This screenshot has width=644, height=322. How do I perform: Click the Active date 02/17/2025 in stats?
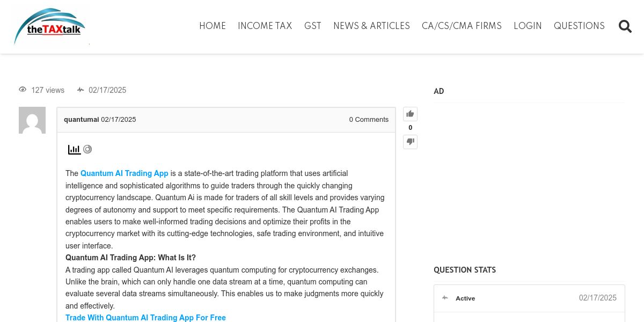(598, 298)
